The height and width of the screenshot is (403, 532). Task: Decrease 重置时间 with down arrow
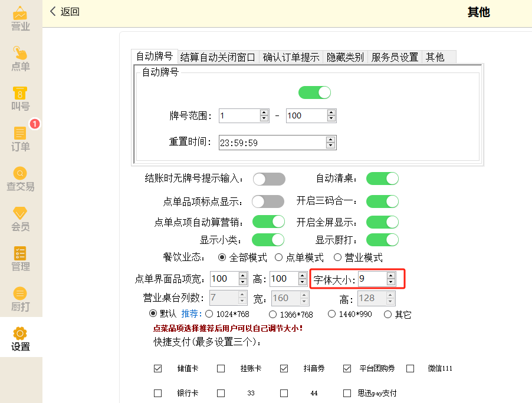click(x=330, y=146)
